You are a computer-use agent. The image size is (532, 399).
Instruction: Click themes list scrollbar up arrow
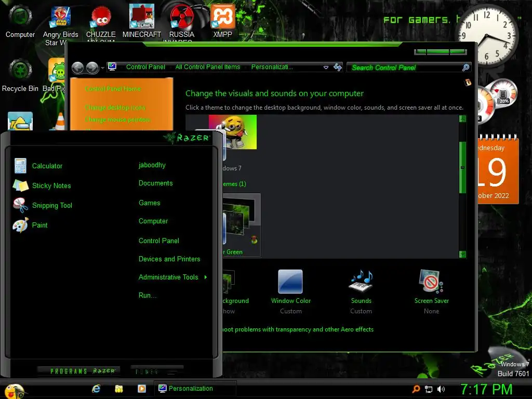(x=462, y=119)
